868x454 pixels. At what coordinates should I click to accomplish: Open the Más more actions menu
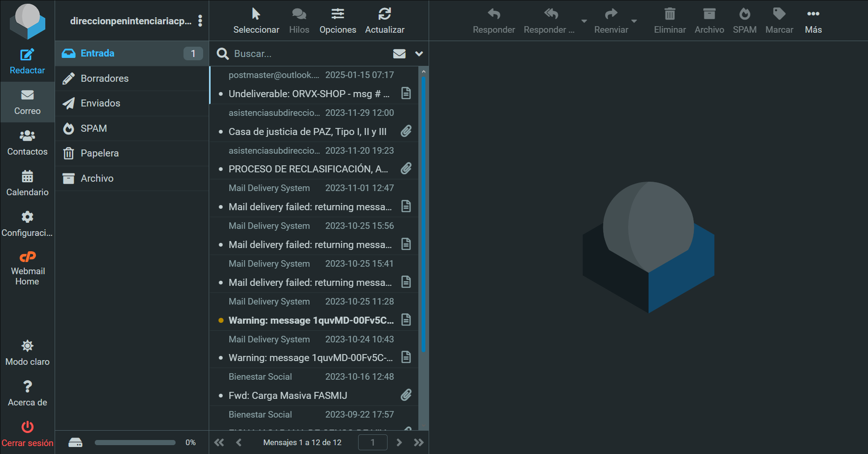813,21
